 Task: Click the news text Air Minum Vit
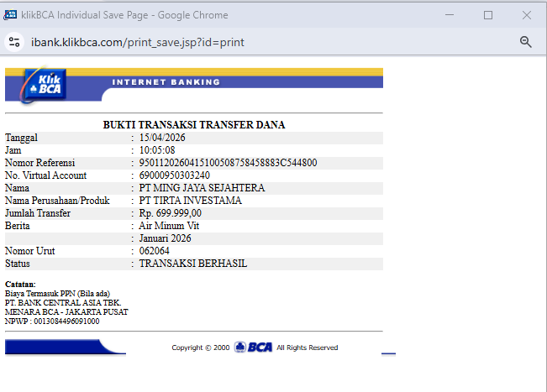(169, 226)
